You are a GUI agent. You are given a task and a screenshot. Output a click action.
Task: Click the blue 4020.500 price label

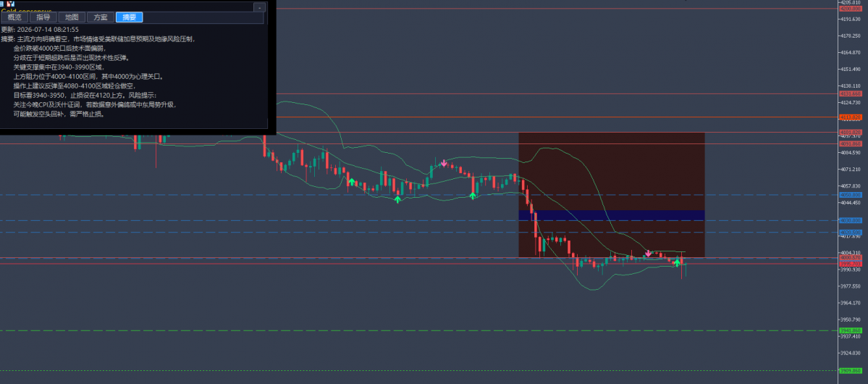click(x=851, y=232)
